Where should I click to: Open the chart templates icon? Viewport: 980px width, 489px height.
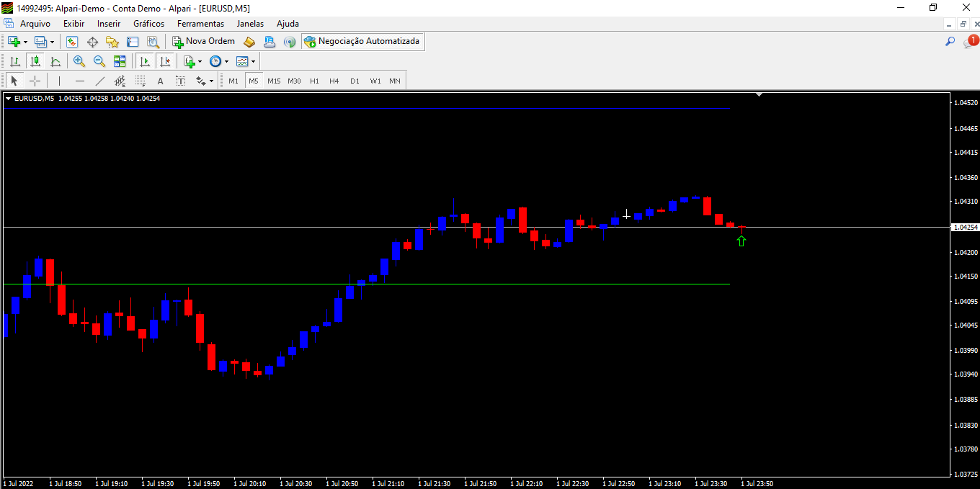[242, 61]
